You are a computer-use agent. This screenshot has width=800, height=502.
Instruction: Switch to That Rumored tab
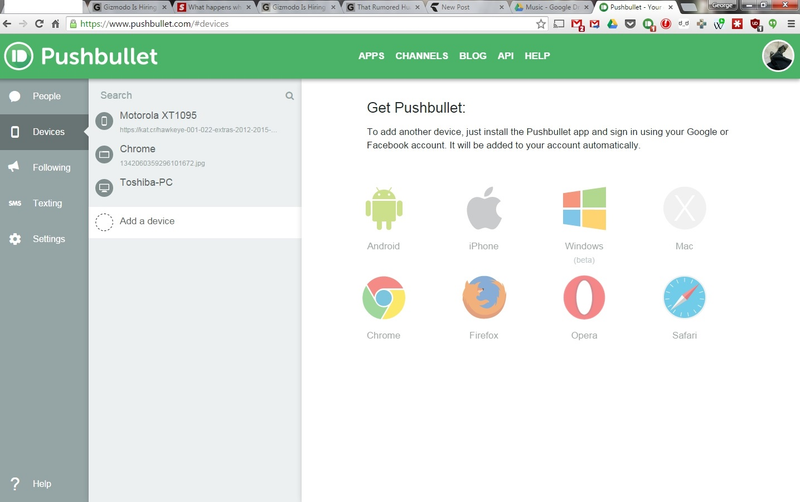click(x=384, y=7)
